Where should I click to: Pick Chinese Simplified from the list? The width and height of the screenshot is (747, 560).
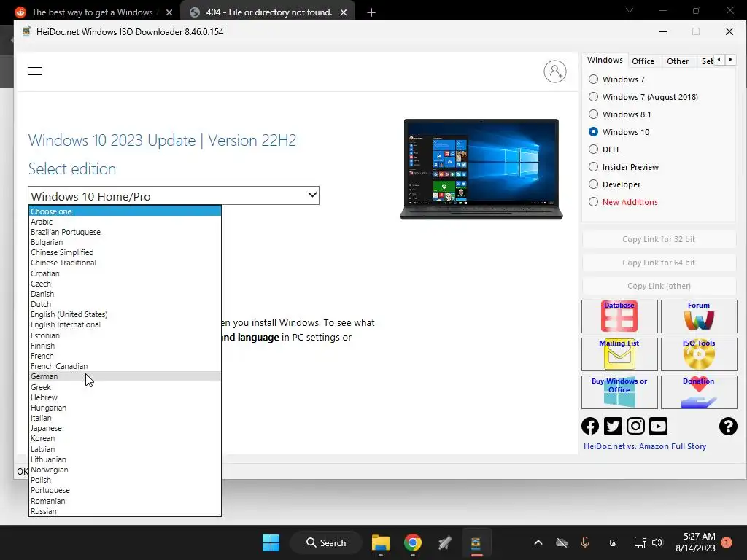tap(125, 252)
